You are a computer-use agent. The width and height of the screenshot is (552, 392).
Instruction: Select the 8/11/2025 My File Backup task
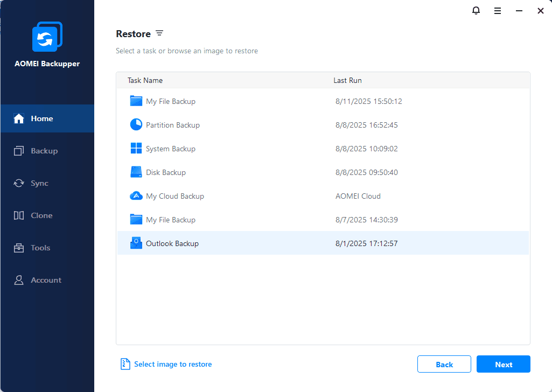tap(171, 101)
